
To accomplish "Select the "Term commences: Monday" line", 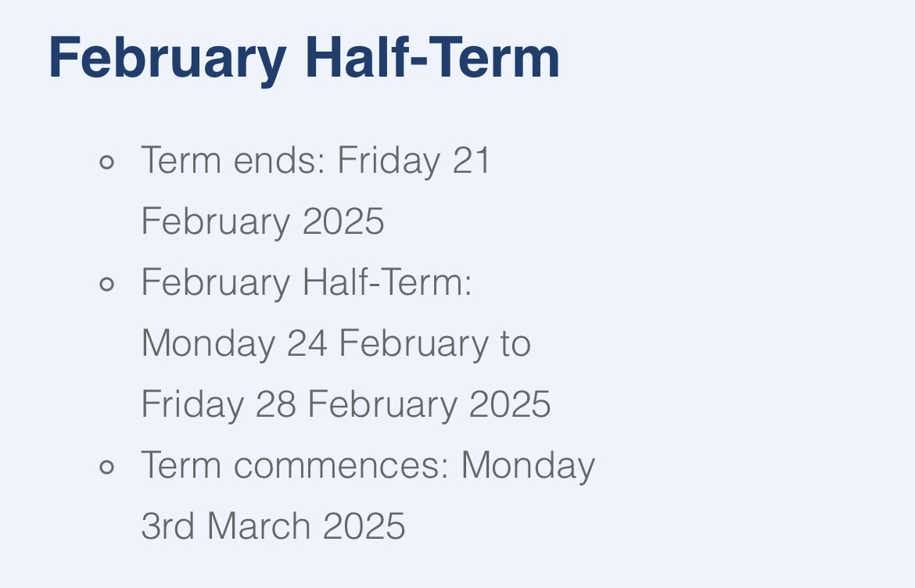I will [x=368, y=466].
